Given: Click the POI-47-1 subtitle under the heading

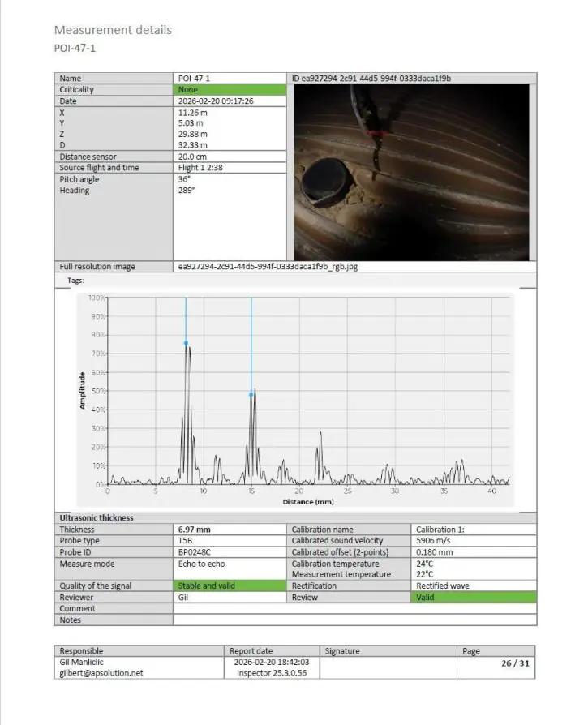Looking at the screenshot, I should tap(75, 48).
